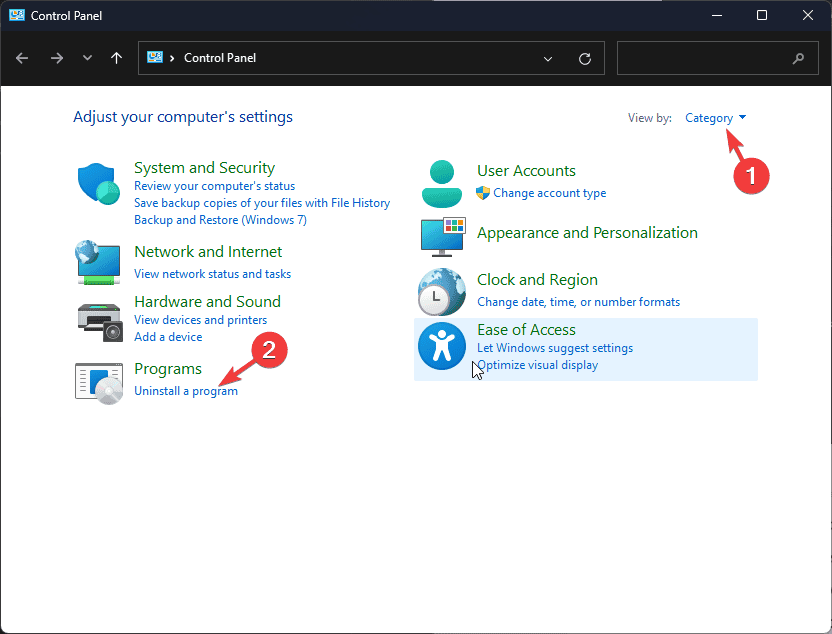Open Ease of Access category

point(526,330)
